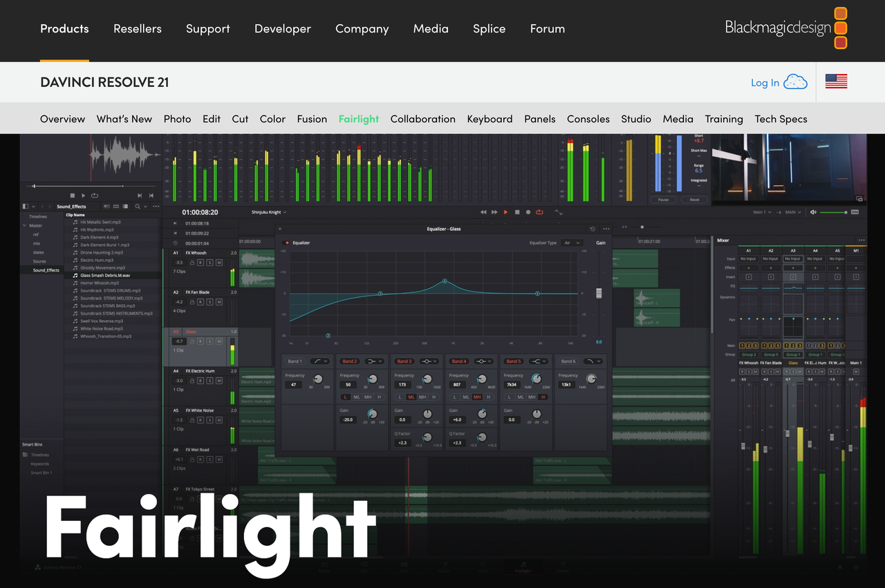Screen dimensions: 885x588
Task: Open the Products menu
Action: tap(64, 28)
